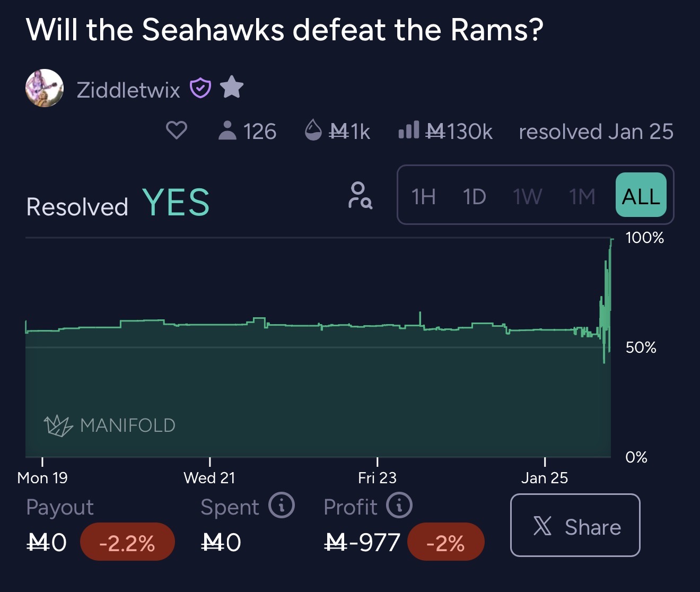Click the Manifold logo watermark
The height and width of the screenshot is (592, 700).
[110, 425]
